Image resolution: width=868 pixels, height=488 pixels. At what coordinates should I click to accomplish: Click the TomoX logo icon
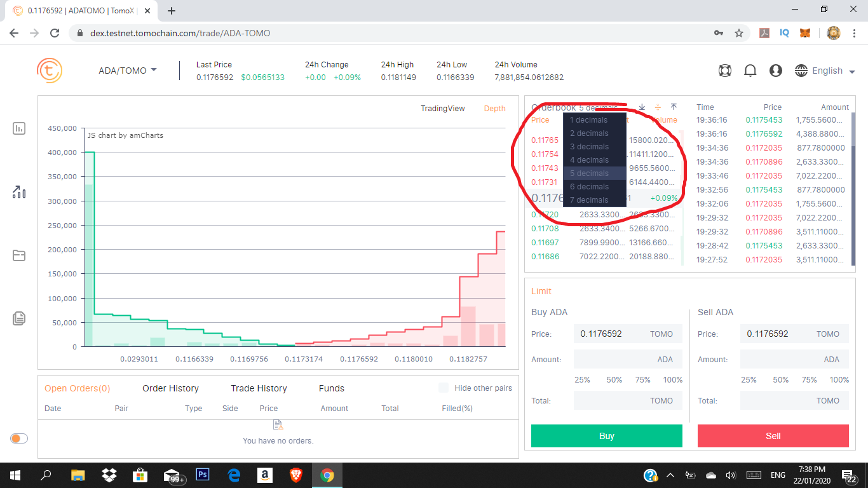click(50, 71)
